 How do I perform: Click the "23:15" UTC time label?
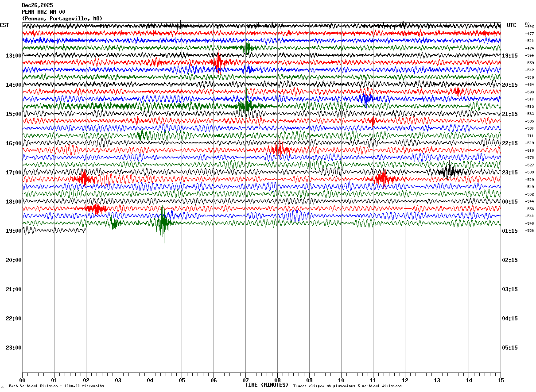pos(510,173)
